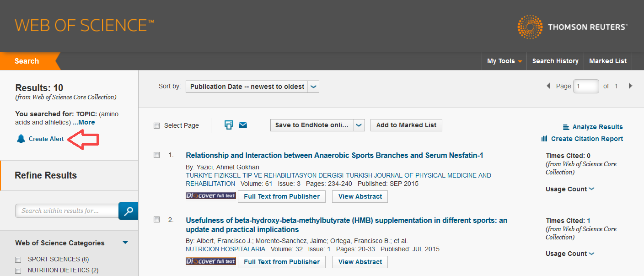Viewport: 644px width, 276px height.
Task: Click Full Text from Publisher for HMB article
Action: (282, 262)
